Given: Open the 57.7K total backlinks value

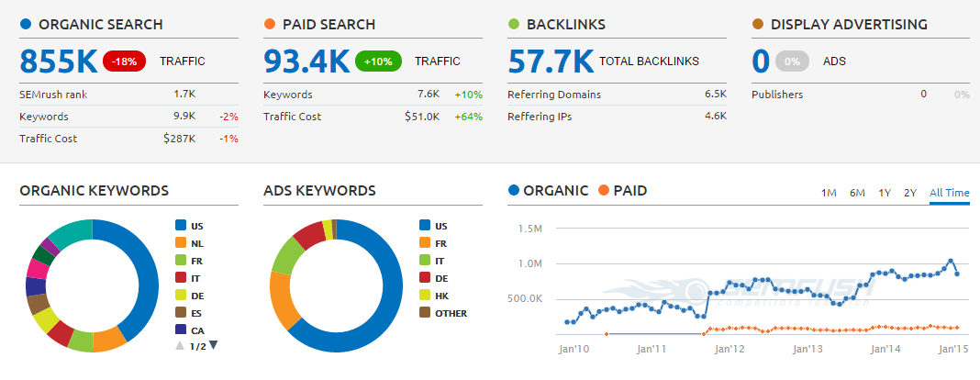Looking at the screenshot, I should (551, 61).
